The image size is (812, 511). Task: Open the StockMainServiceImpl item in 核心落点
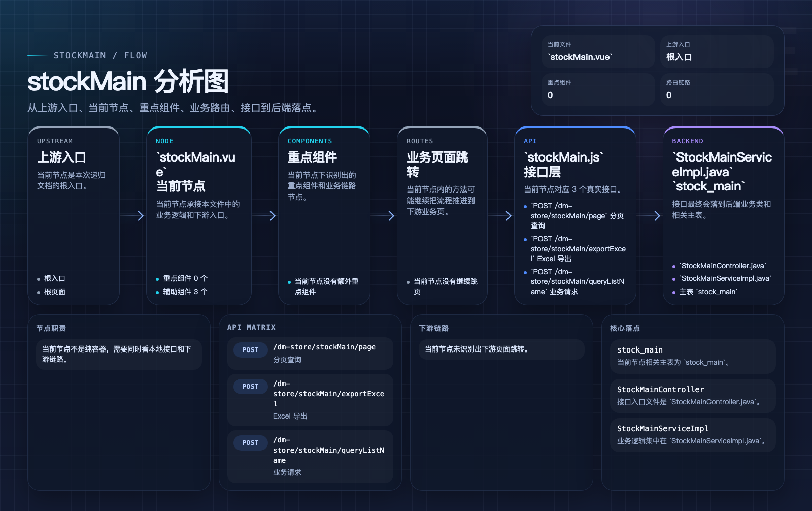tap(693, 435)
